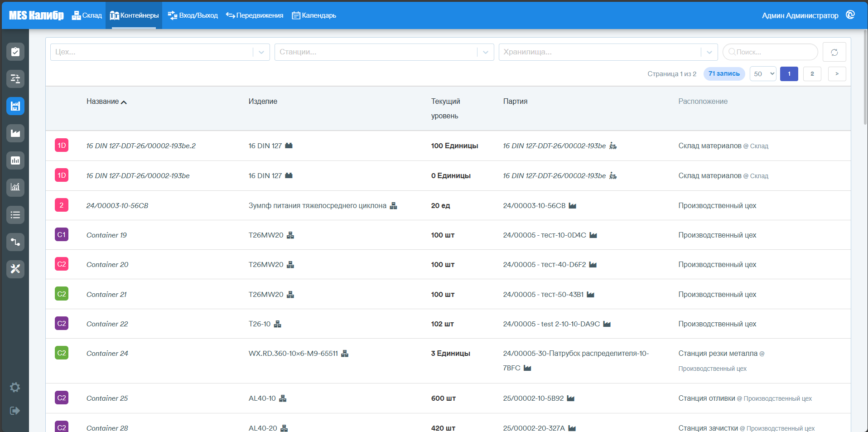Open the analytics line-chart sidebar icon
Image resolution: width=868 pixels, height=432 pixels.
tap(15, 187)
